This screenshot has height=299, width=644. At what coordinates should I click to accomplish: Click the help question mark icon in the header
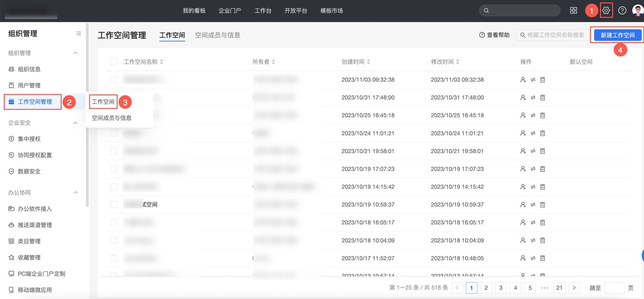point(622,11)
